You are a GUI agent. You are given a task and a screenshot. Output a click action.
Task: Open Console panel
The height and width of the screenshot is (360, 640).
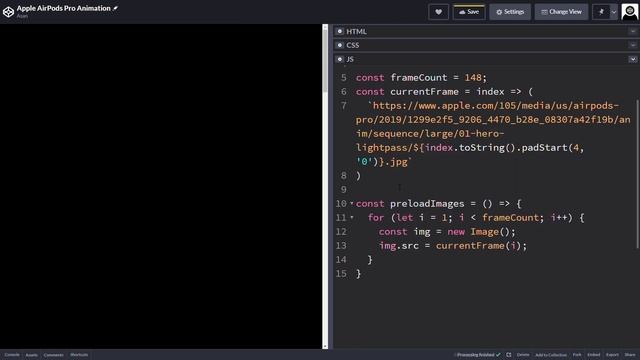[x=12, y=355]
